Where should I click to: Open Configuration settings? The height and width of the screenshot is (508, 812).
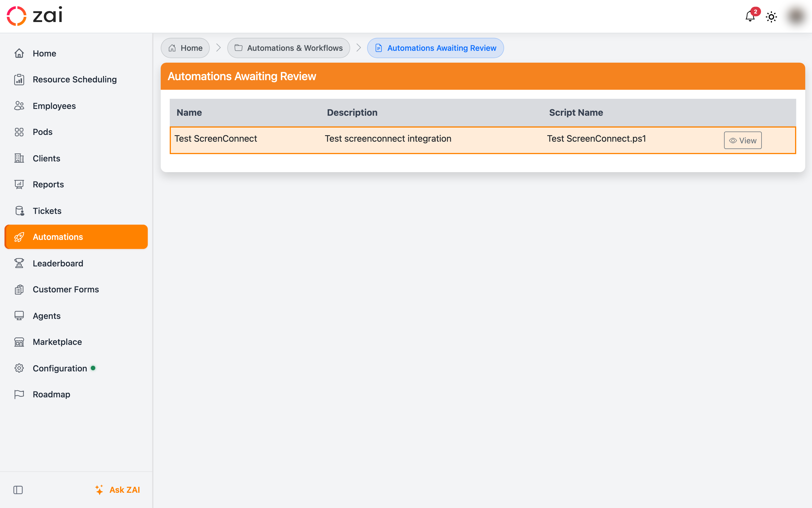coord(76,368)
